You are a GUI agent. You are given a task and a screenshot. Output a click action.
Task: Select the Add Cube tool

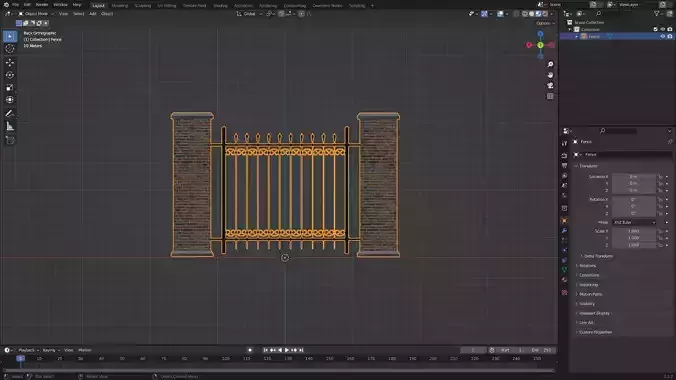tap(9, 140)
